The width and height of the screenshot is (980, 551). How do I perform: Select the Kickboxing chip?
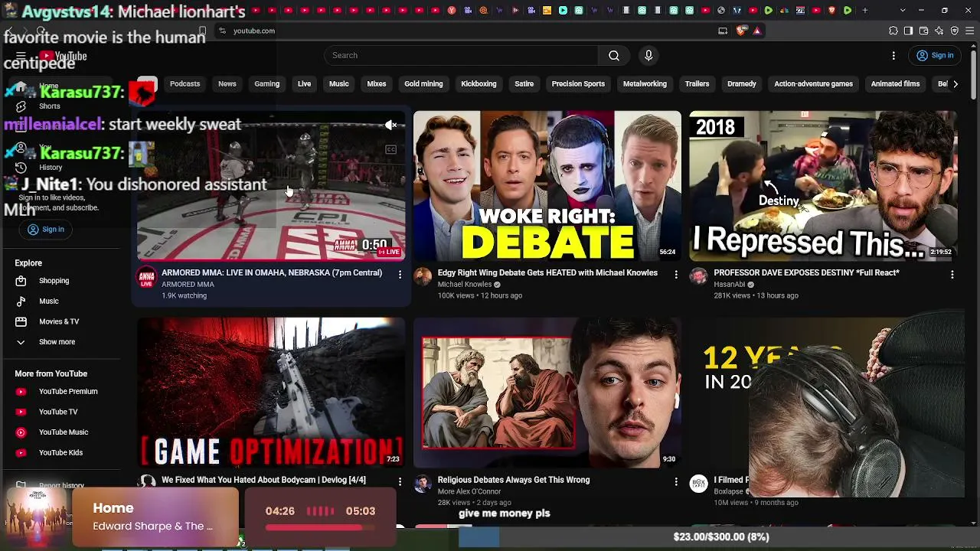point(479,83)
